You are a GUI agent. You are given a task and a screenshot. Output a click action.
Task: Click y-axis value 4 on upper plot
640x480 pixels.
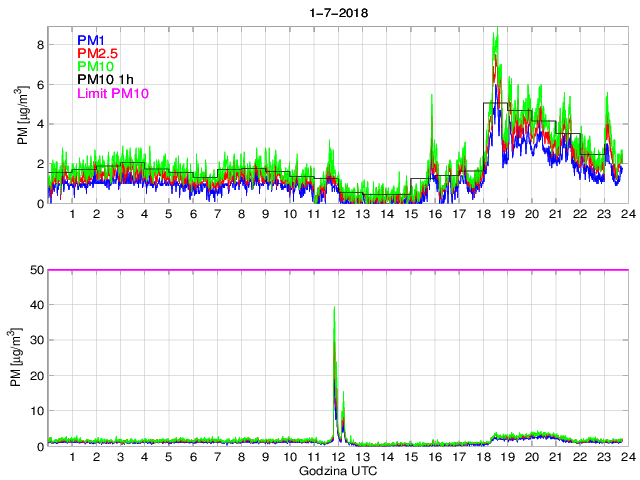point(39,124)
